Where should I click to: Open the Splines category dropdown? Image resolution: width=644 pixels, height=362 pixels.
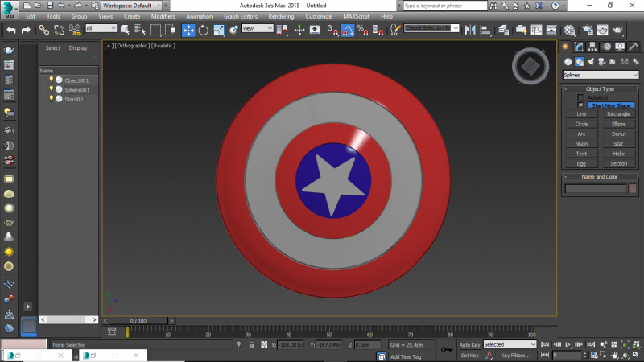[601, 75]
